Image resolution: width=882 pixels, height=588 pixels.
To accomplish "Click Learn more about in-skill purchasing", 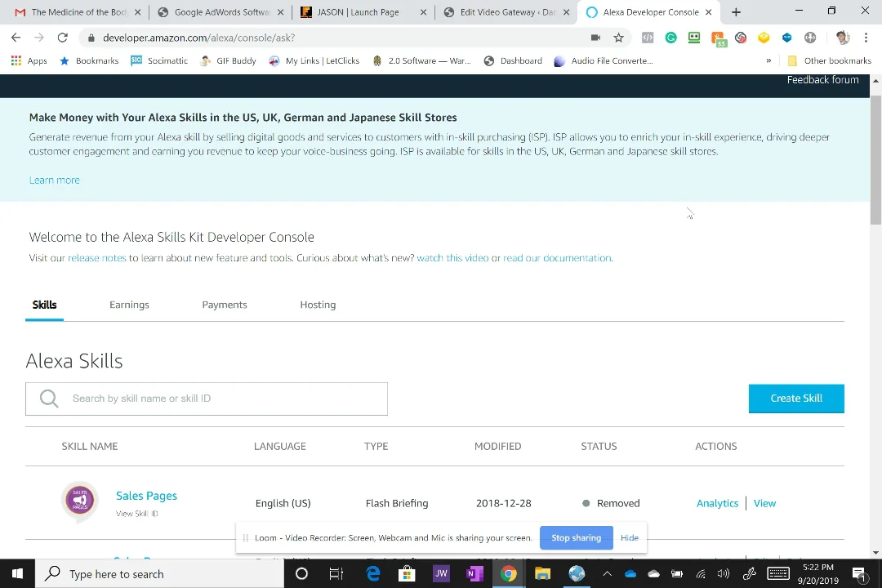I will (54, 180).
